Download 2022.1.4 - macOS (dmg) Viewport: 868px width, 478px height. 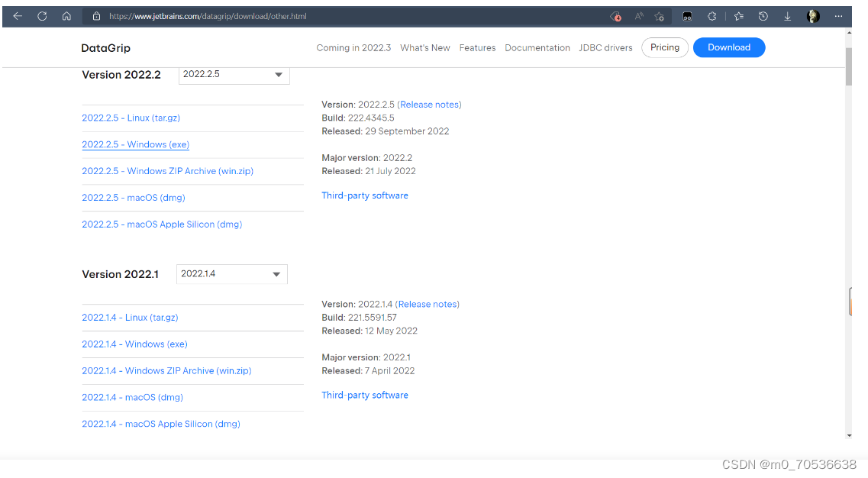pos(132,397)
